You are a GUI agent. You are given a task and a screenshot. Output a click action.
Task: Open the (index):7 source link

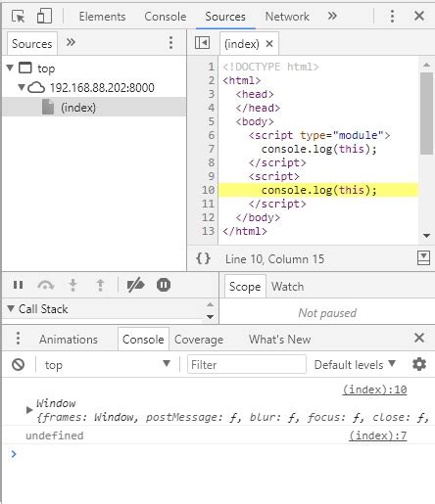click(378, 435)
